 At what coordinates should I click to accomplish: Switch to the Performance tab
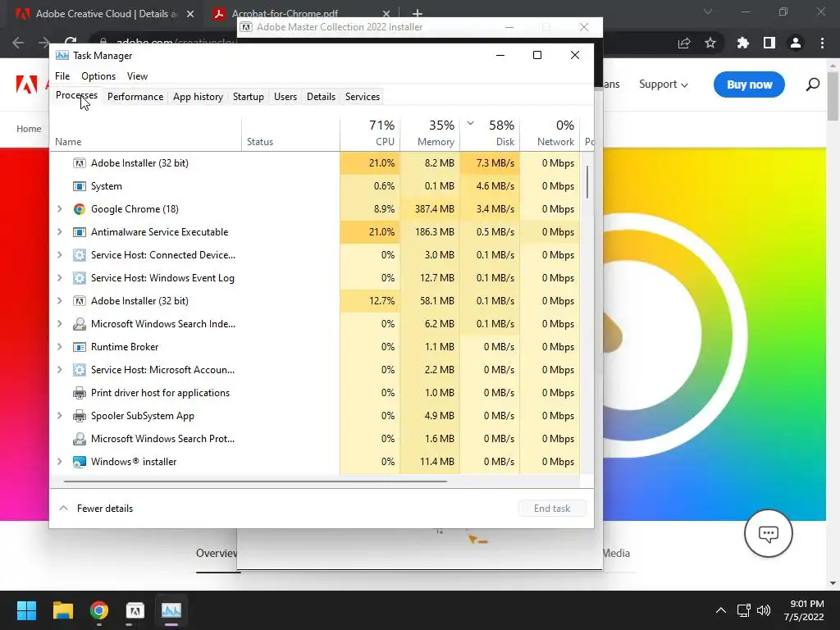click(x=135, y=97)
